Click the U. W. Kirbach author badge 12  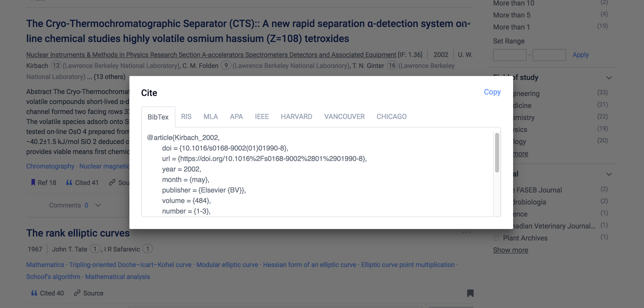[x=56, y=65]
